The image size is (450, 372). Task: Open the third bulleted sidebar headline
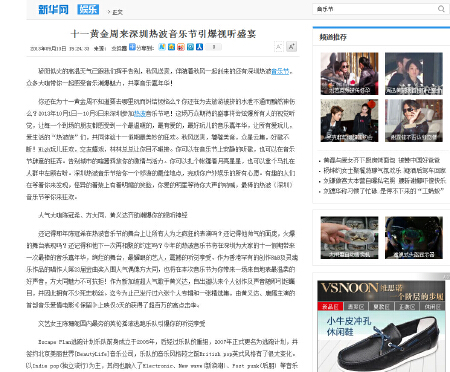point(384,181)
